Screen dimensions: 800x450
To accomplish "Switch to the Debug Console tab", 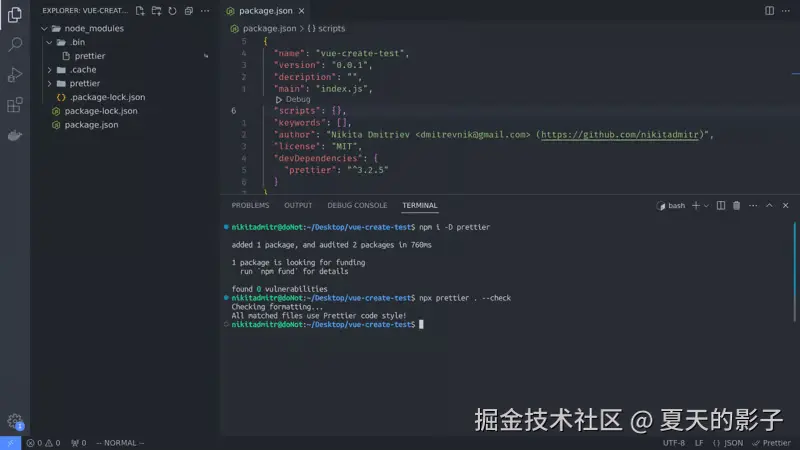I will (x=357, y=205).
